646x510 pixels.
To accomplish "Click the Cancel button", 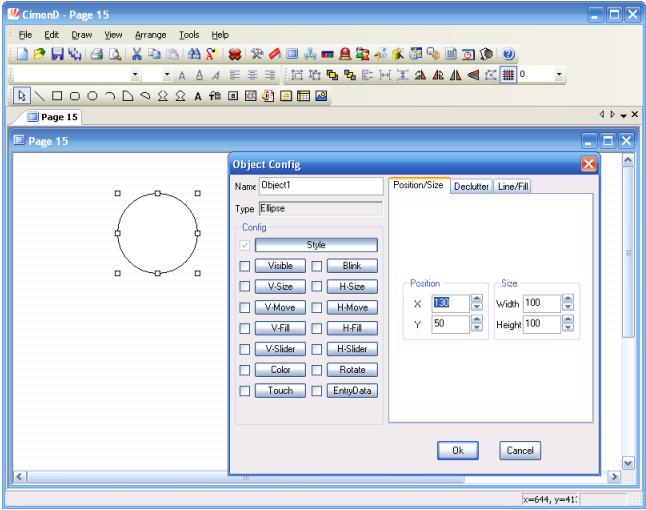I will (x=520, y=451).
